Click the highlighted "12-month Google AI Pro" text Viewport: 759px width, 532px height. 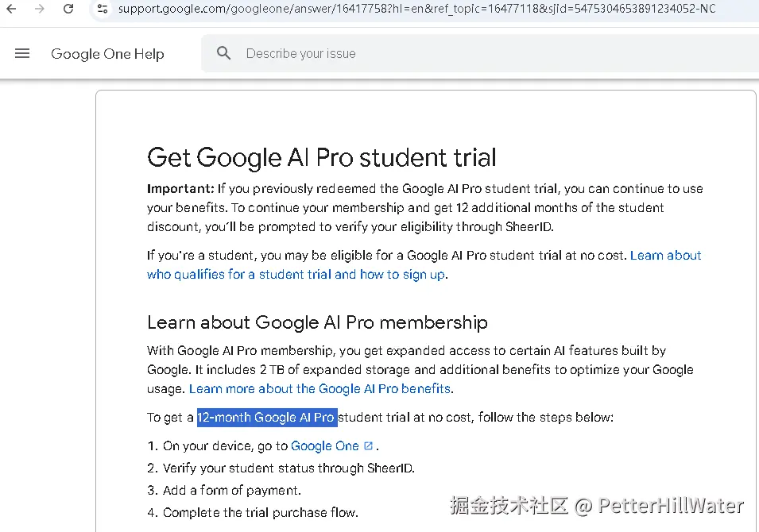[266, 418]
